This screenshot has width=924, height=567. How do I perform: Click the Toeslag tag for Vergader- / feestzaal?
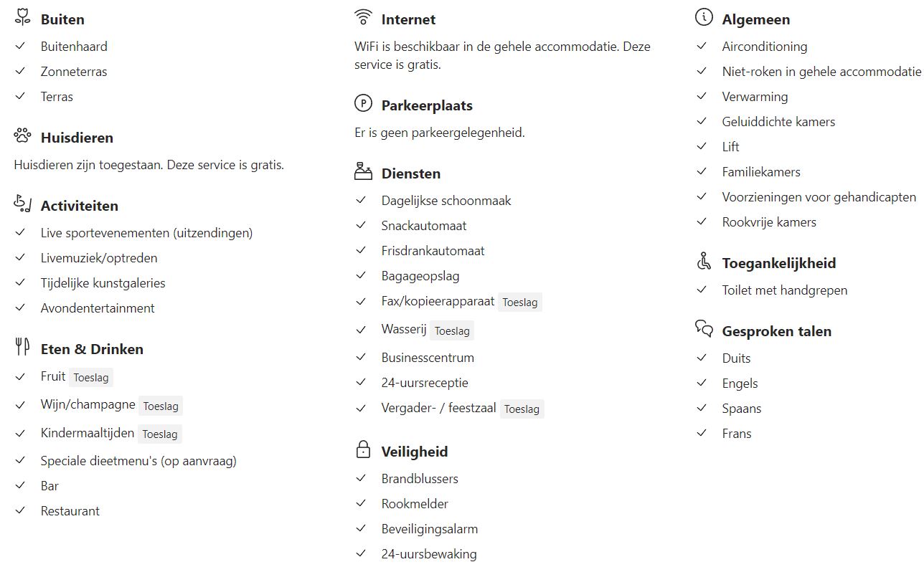522,409
